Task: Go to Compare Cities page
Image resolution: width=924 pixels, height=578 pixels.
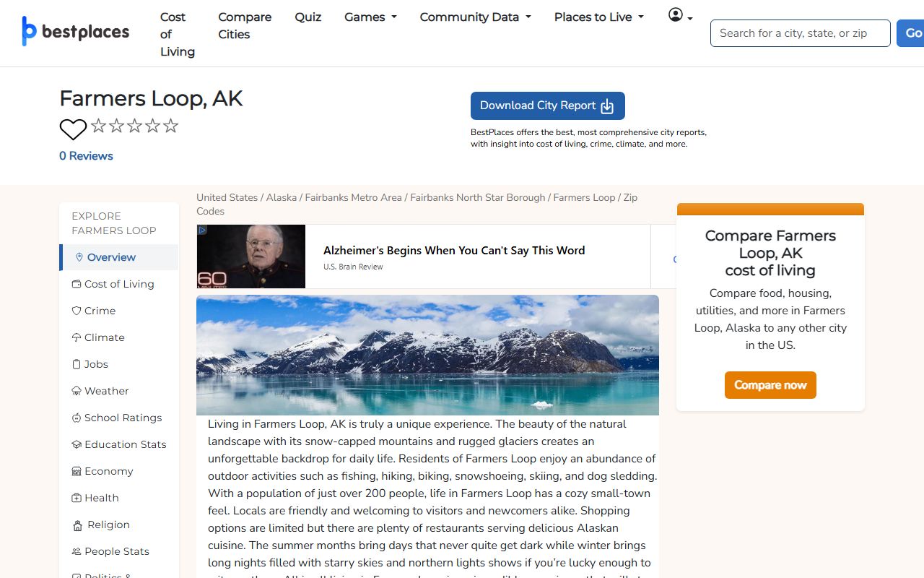Action: [x=245, y=25]
